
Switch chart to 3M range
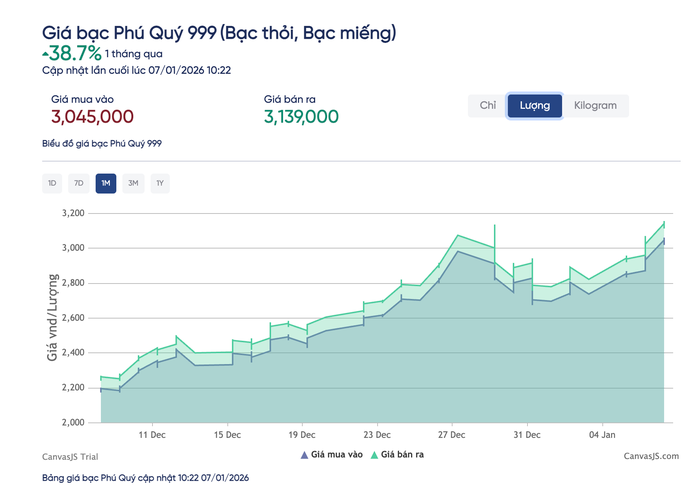coord(133,183)
